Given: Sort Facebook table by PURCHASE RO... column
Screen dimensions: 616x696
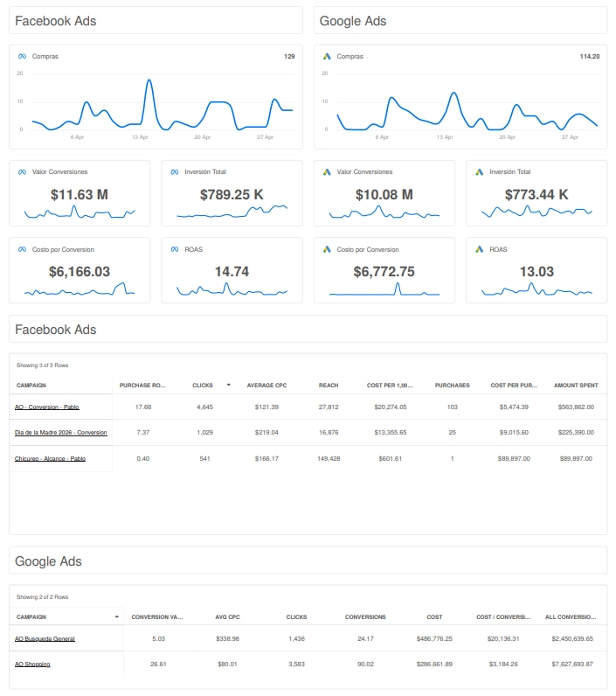Looking at the screenshot, I should 142,386.
